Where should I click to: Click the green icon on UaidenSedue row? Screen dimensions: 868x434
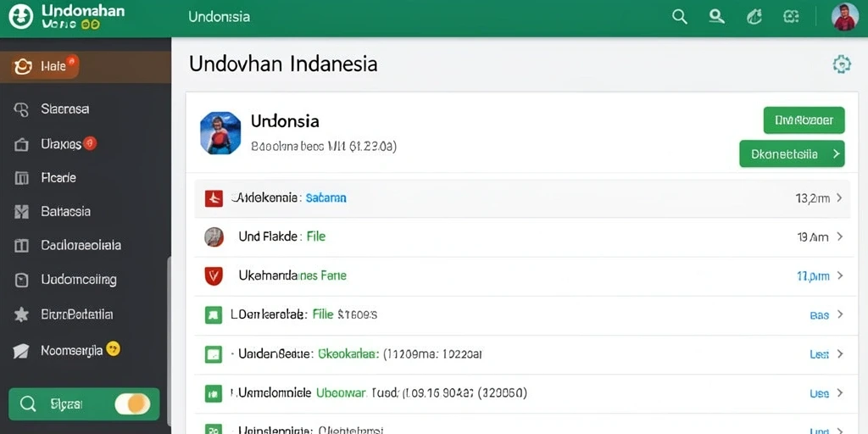(214, 354)
